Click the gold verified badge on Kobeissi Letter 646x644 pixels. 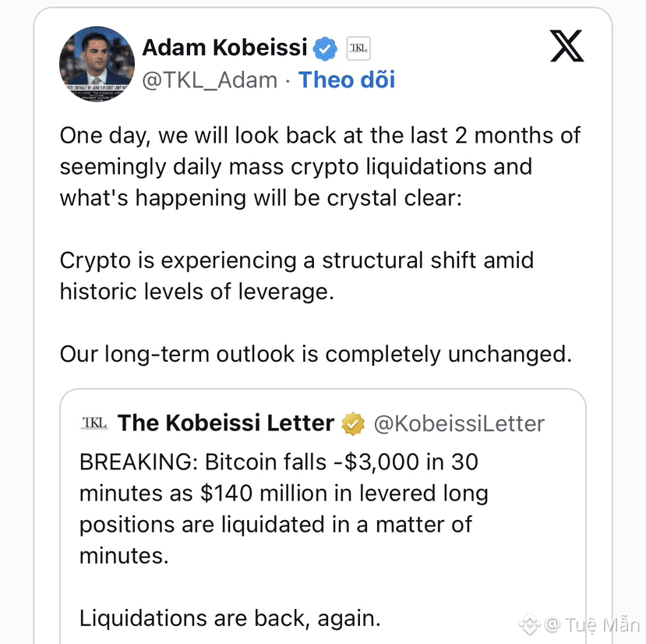pyautogui.click(x=353, y=424)
